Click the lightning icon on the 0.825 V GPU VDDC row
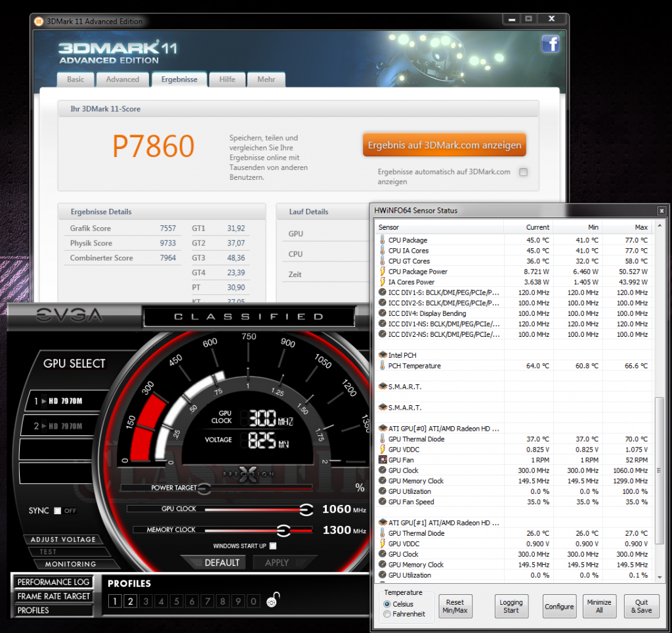The width and height of the screenshot is (672, 633). (x=383, y=449)
